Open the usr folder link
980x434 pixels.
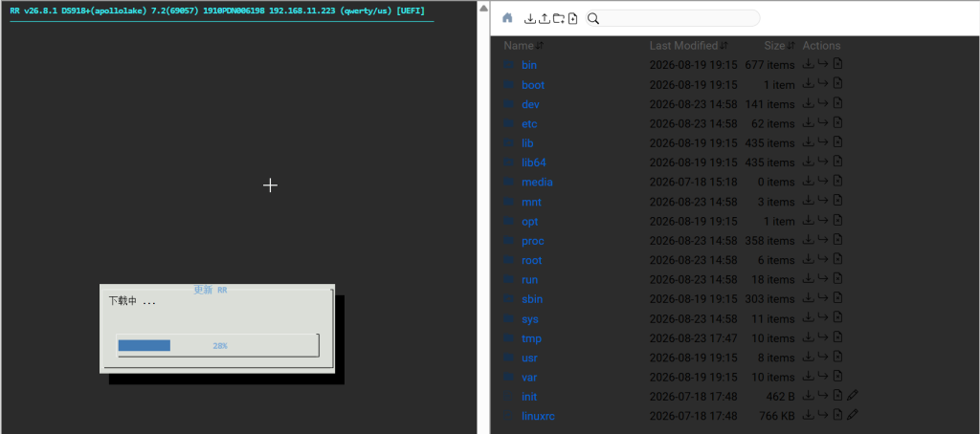tap(529, 358)
